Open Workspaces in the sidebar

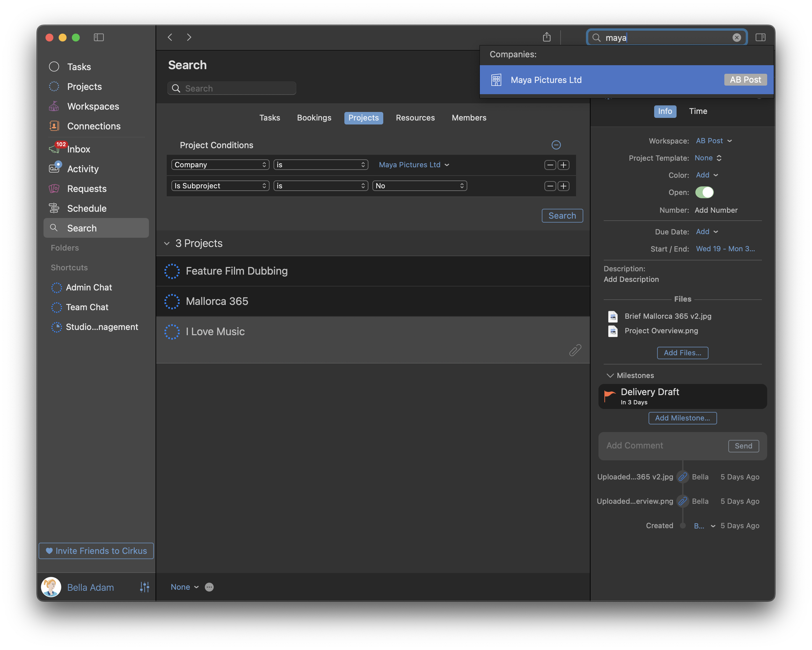point(93,106)
